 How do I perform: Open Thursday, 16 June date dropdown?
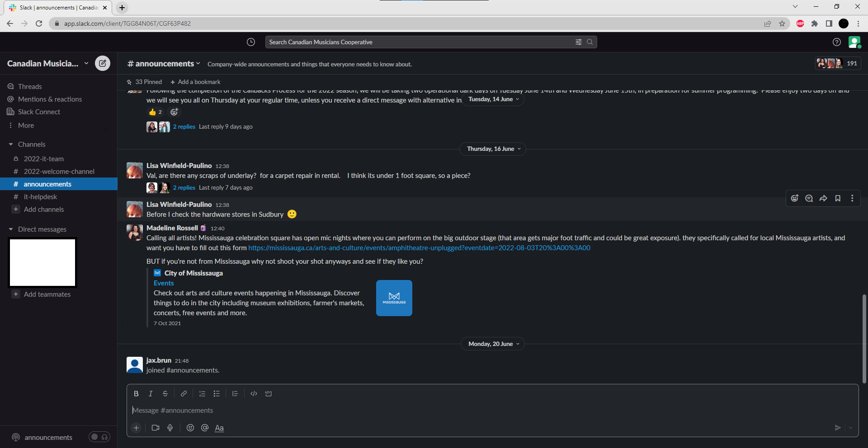493,149
